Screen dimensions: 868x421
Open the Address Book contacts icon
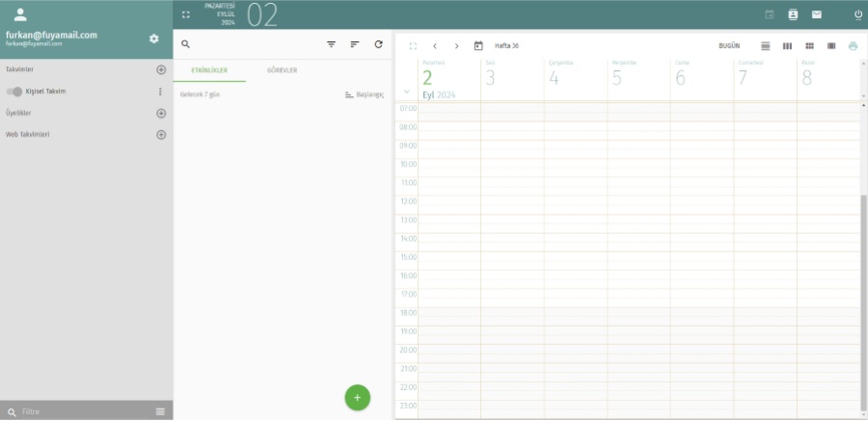pyautogui.click(x=793, y=14)
